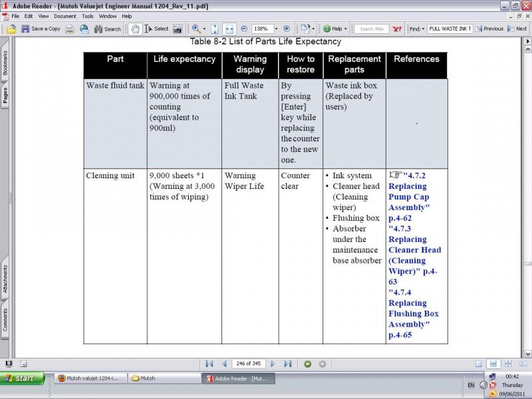The height and width of the screenshot is (399, 532).
Task: Switch to Mutoh folder taskbar item
Action: point(164,378)
